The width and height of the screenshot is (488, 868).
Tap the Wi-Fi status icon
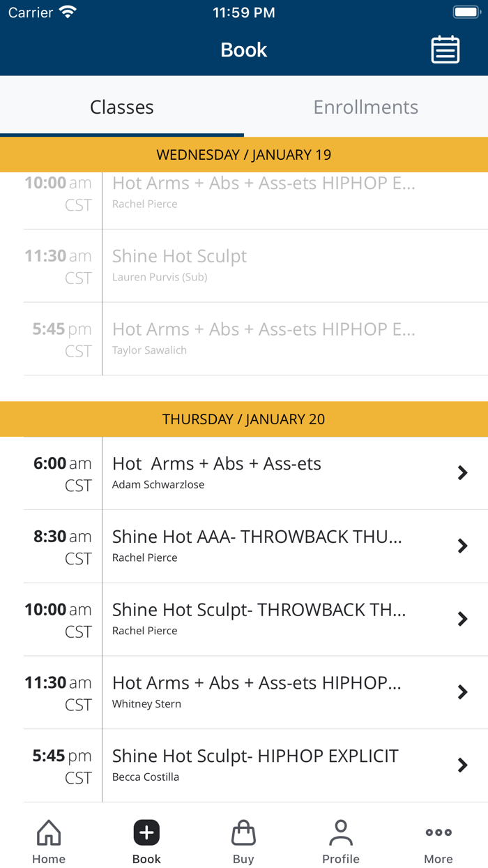(68, 13)
